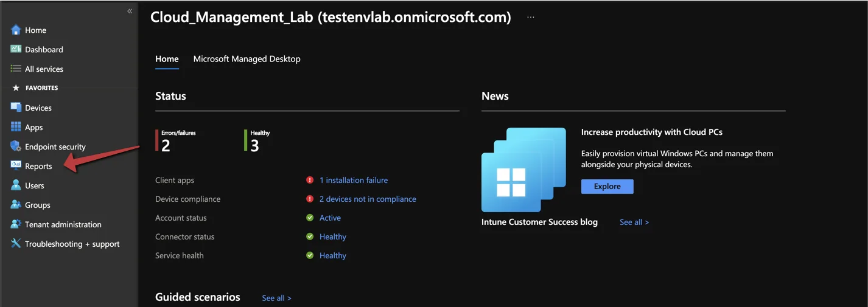Open Reports in the sidebar
The image size is (868, 307).
click(38, 166)
